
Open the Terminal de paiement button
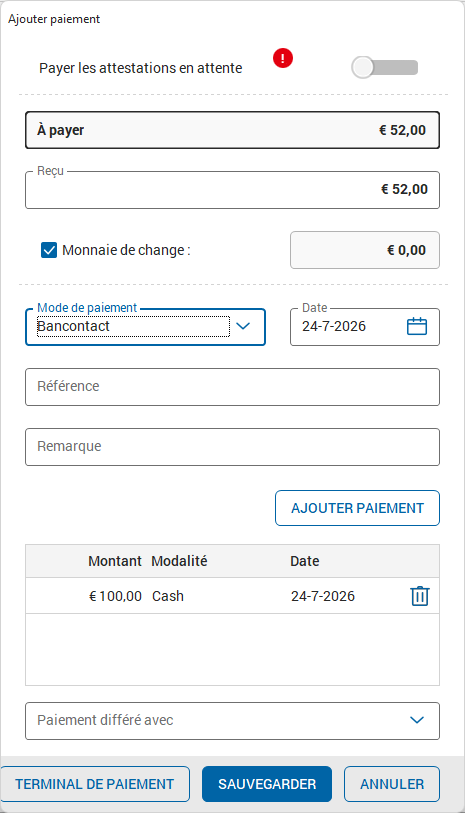[x=94, y=784]
